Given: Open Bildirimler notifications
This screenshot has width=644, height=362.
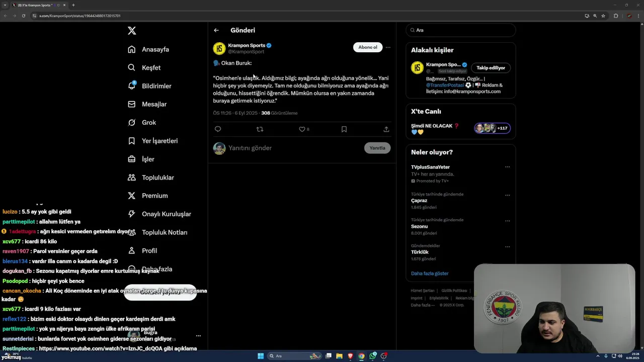Looking at the screenshot, I should pos(149,86).
